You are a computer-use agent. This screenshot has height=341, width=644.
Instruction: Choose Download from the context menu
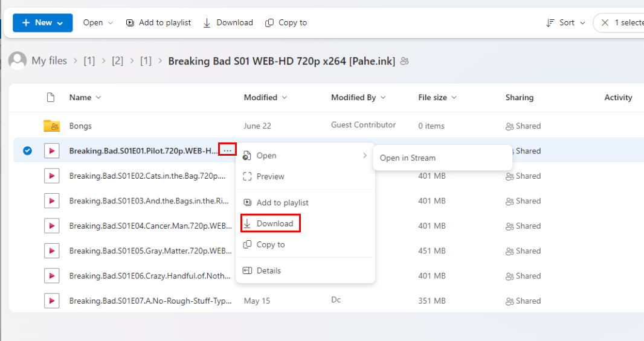274,223
